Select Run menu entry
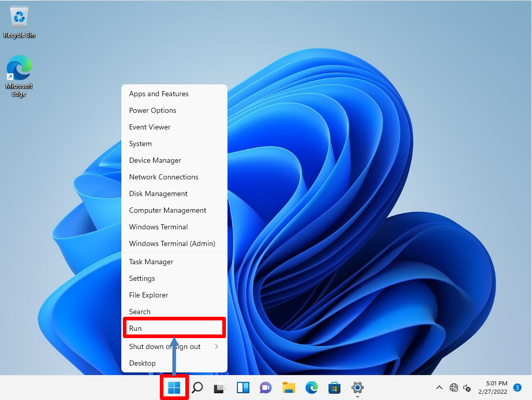 tap(174, 328)
